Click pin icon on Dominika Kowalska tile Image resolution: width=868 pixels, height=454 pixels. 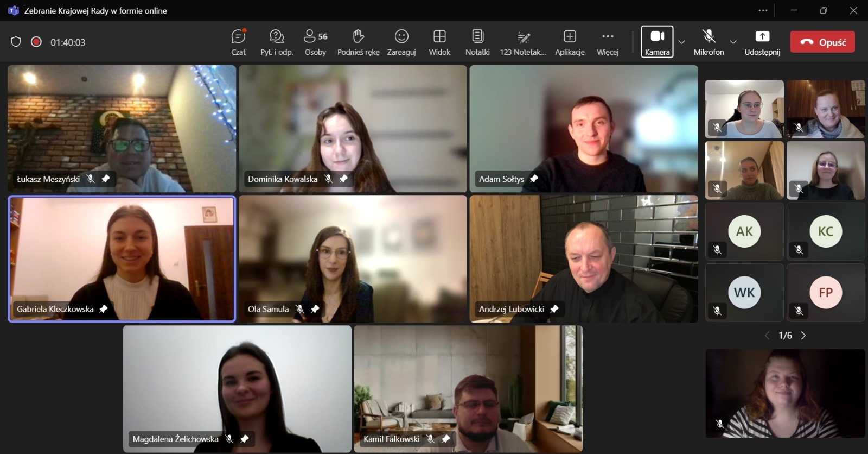[343, 179]
